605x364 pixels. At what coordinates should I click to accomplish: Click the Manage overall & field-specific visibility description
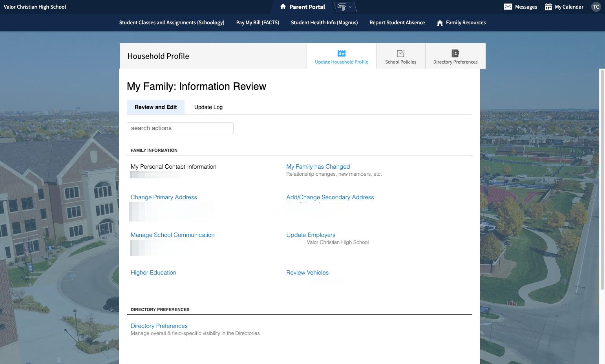pos(195,333)
